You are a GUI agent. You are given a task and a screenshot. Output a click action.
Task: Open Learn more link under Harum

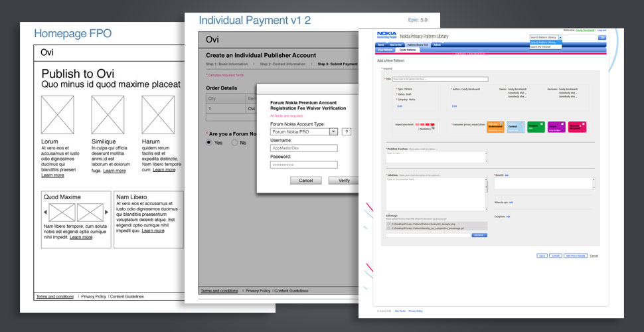point(164,170)
